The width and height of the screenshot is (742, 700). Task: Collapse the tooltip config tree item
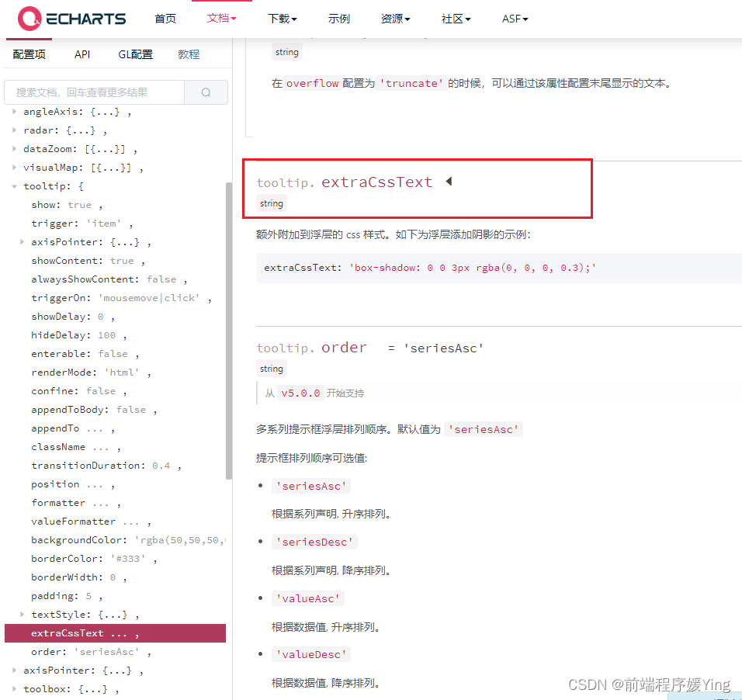14,185
